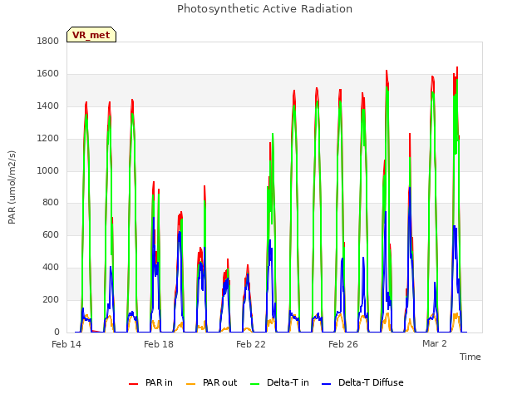Image resolution: width=532 pixels, height=399 pixels.
Task: Click the VR_met station label
Action: click(x=91, y=35)
